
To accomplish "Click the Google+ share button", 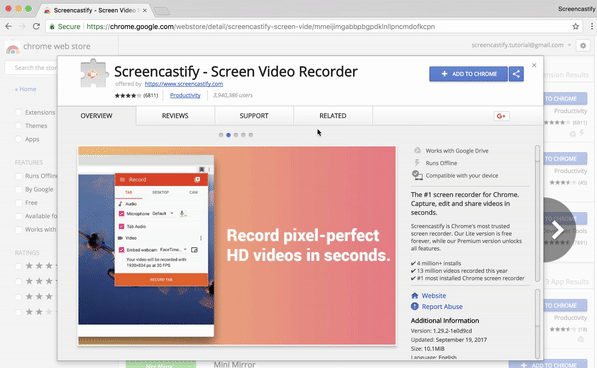I will [501, 116].
